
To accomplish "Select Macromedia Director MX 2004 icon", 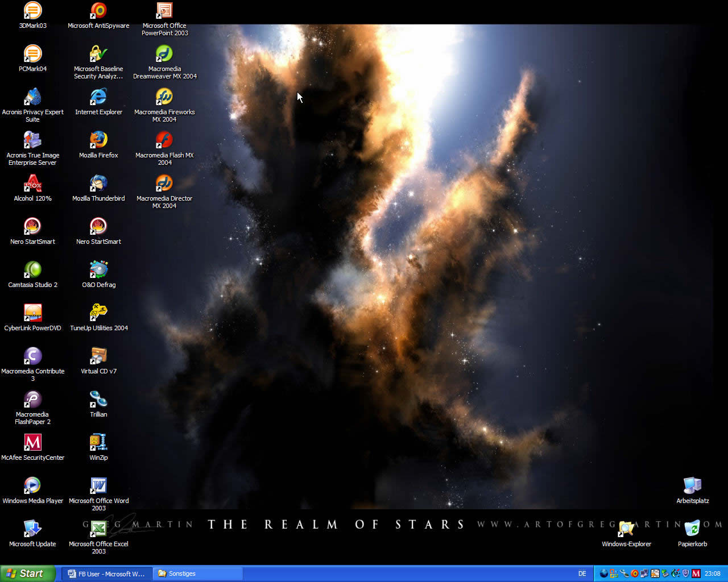I will tap(164, 192).
